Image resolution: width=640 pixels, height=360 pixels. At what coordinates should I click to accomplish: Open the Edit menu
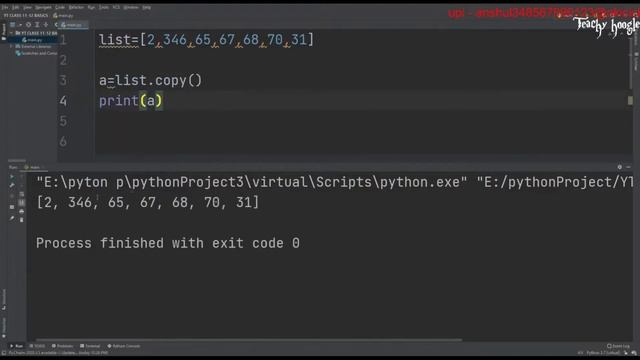[x=16, y=7]
